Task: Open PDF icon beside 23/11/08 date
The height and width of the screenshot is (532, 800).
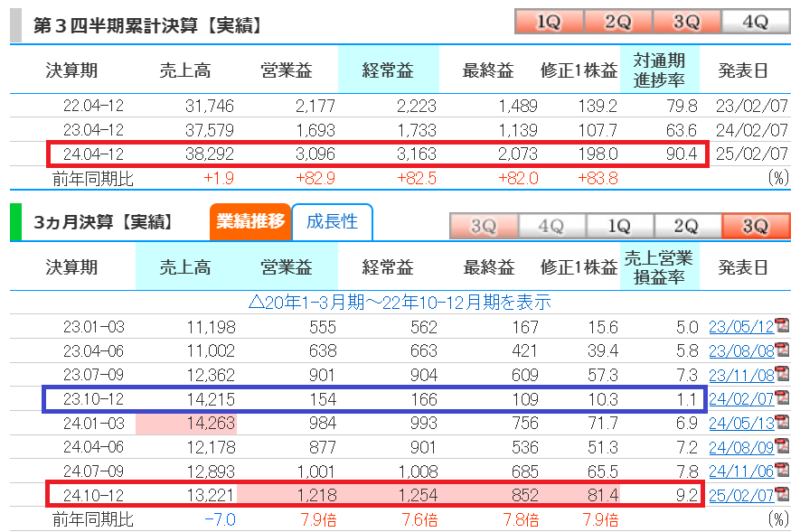Action: point(782,374)
